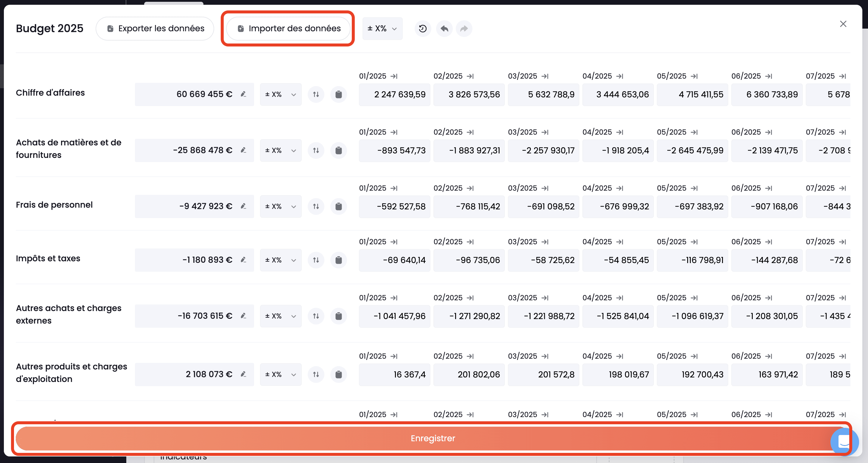Edit Autres produits 01/2025 value 16 367,4

(394, 375)
